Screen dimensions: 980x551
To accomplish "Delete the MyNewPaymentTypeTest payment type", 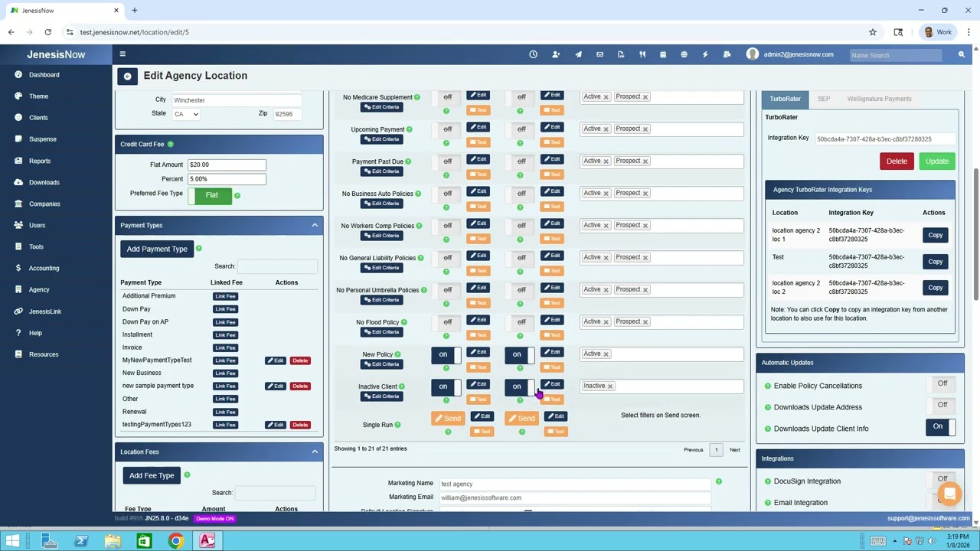I will click(x=300, y=360).
